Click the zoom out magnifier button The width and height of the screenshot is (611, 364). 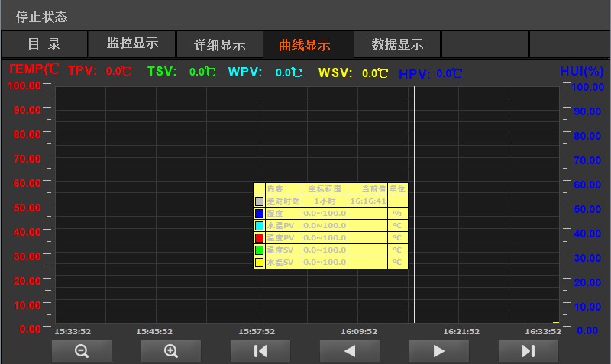(82, 351)
